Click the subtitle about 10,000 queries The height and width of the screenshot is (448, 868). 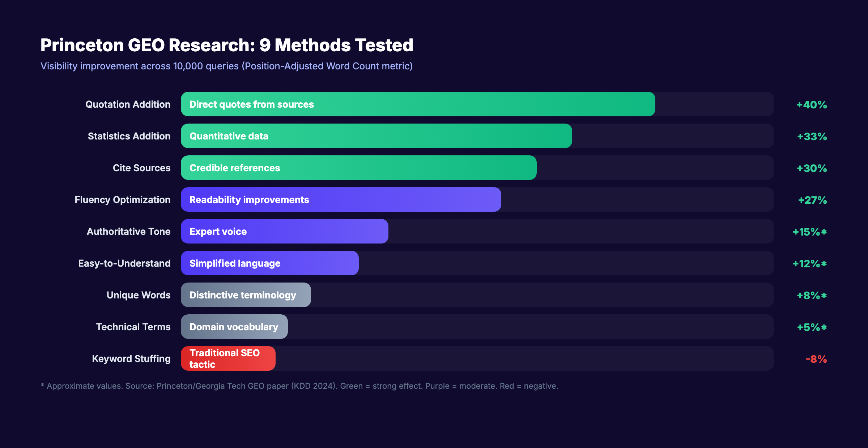[226, 66]
